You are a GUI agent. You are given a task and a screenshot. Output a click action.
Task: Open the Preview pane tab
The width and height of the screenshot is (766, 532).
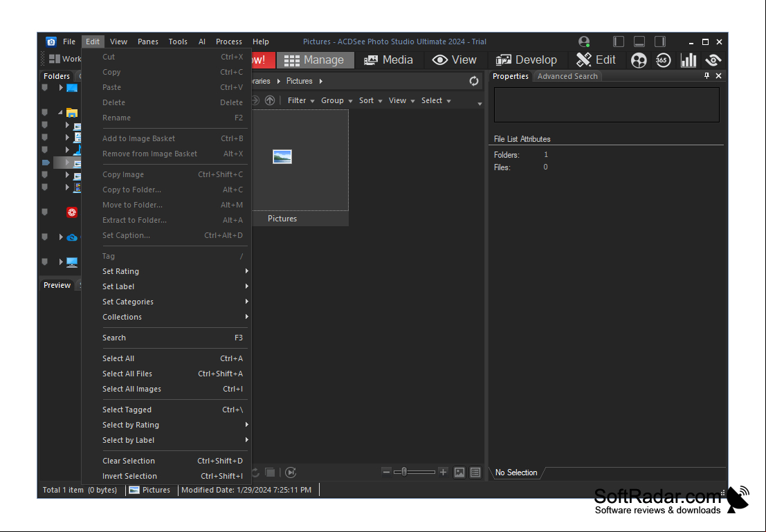coord(57,285)
